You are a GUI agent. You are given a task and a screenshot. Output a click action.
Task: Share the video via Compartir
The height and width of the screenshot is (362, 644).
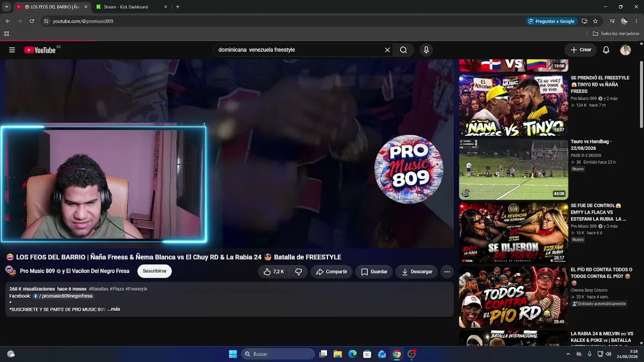pyautogui.click(x=332, y=271)
